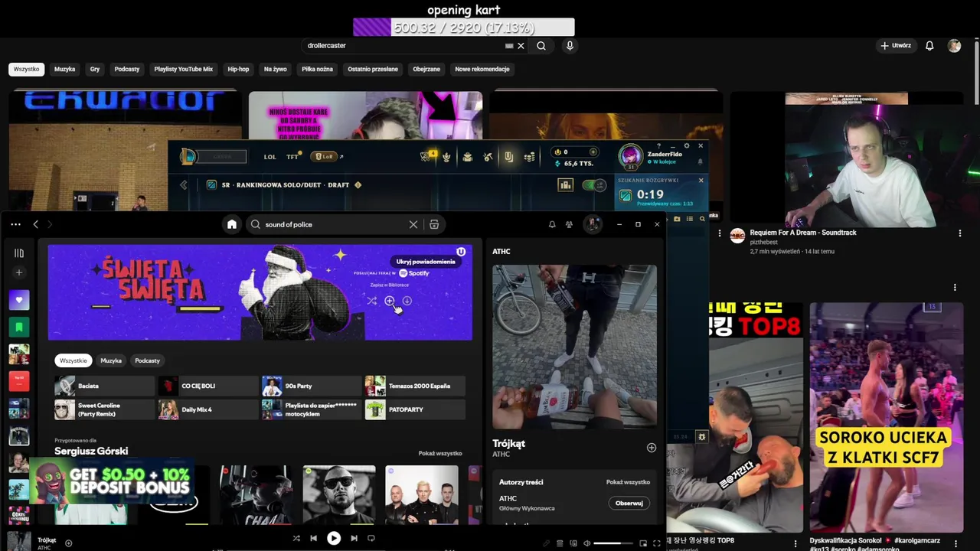Shuffle the Święta Święta banner playlist

click(371, 301)
